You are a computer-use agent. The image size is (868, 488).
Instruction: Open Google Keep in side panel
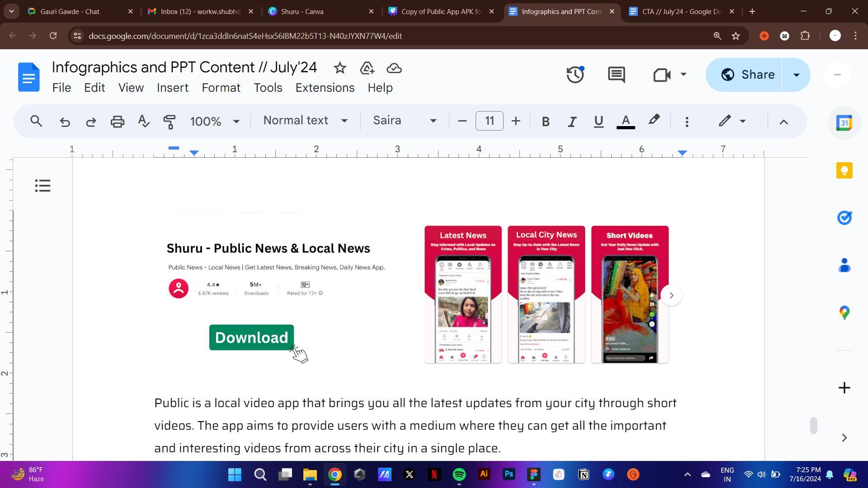click(844, 170)
